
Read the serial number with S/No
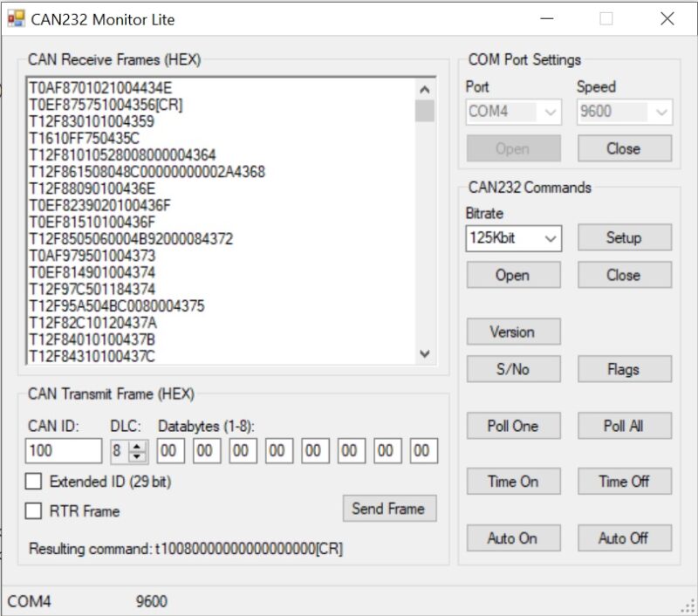(x=514, y=369)
